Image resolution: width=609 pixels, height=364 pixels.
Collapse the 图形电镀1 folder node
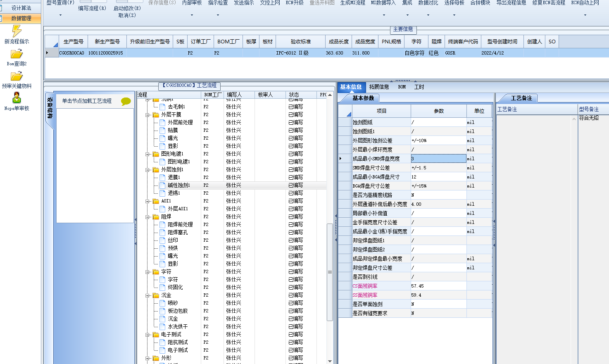147,154
